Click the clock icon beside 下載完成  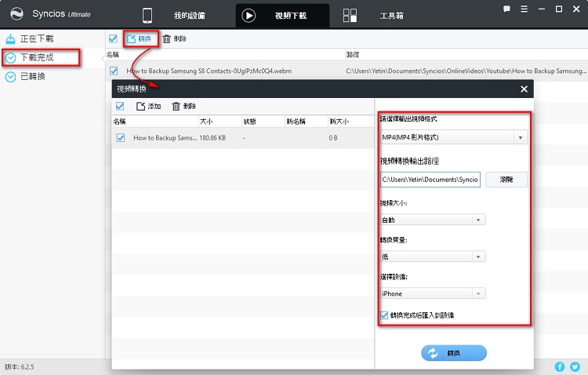click(x=10, y=58)
